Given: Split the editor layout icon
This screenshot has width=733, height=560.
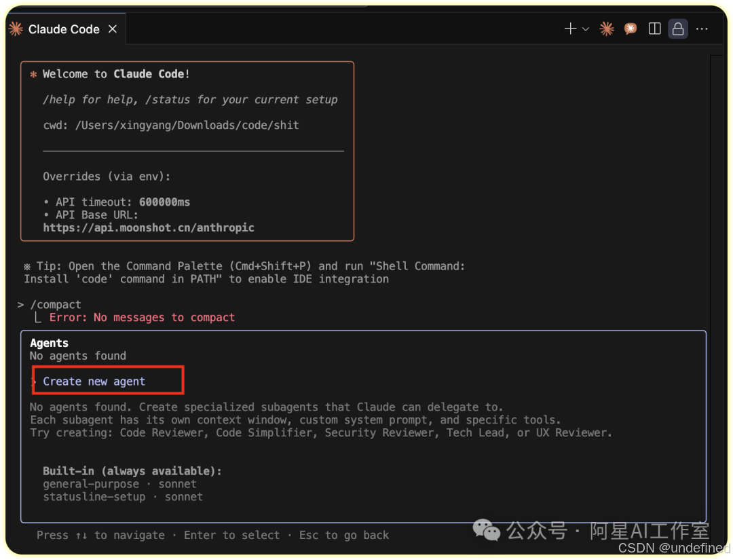Looking at the screenshot, I should click(x=654, y=29).
